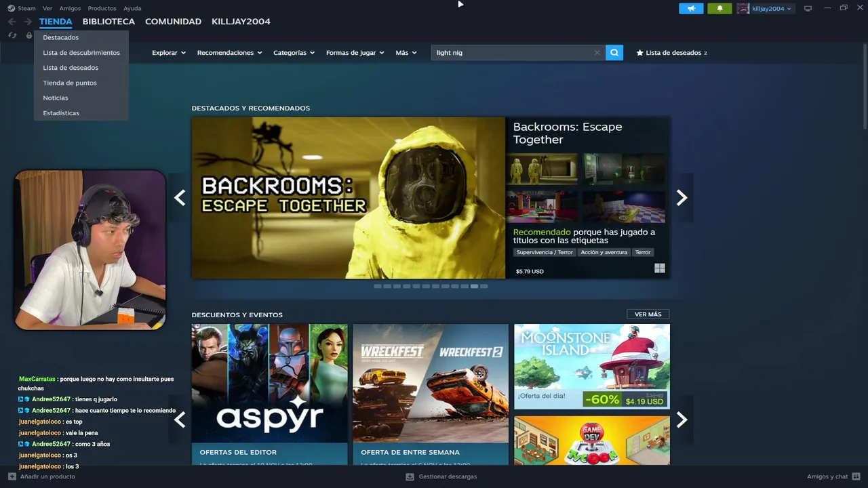Click the vertical page scrollbar thumb

click(865, 86)
